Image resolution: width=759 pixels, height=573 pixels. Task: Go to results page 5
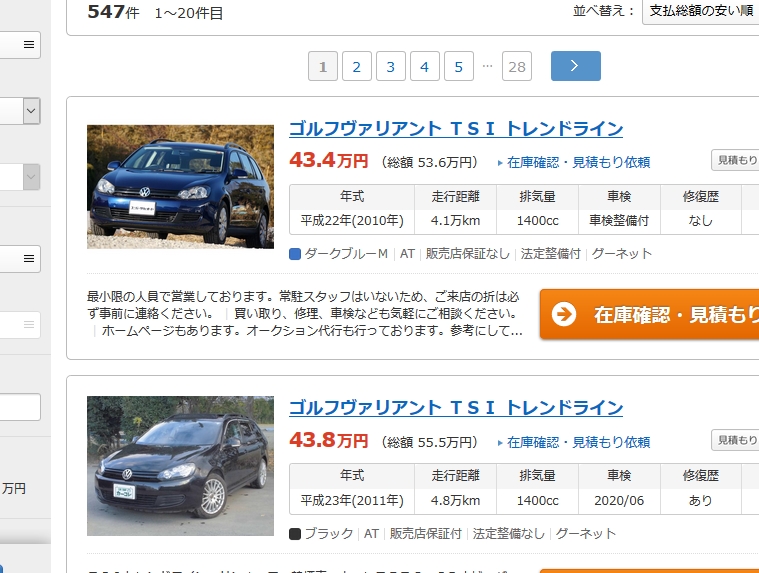click(459, 66)
